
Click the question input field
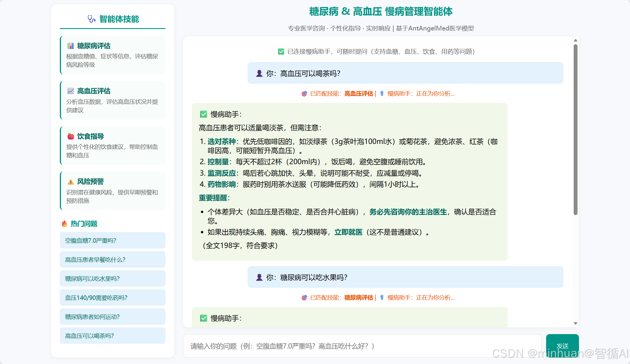362,346
